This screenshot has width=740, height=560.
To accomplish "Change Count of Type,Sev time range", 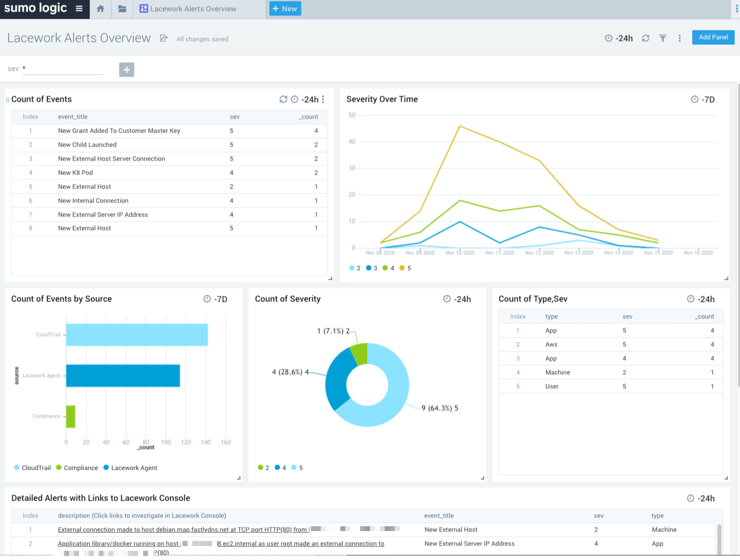I will (x=701, y=299).
